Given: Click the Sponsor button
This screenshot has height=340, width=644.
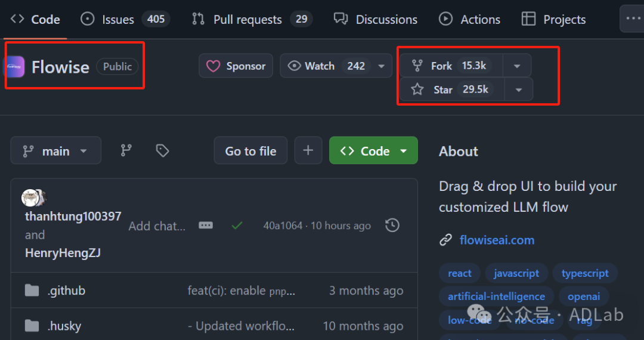Looking at the screenshot, I should pyautogui.click(x=236, y=66).
